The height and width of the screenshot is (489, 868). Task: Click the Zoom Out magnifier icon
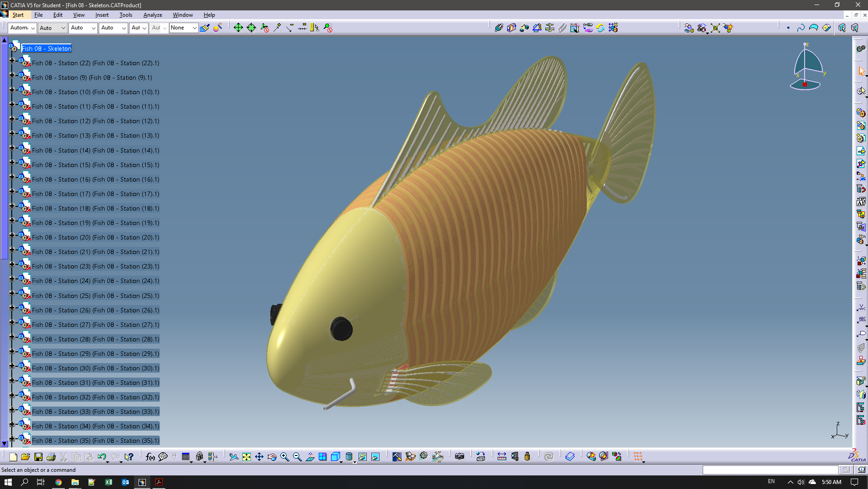click(297, 456)
